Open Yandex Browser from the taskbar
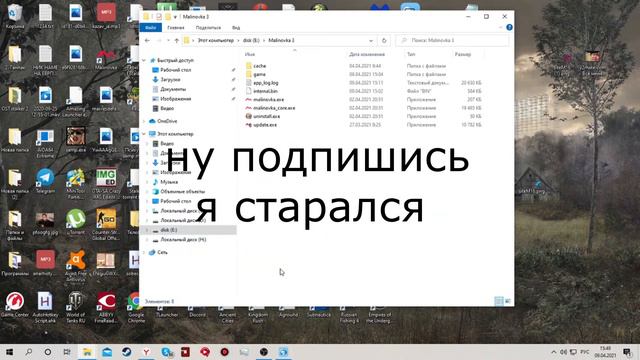 (146, 352)
